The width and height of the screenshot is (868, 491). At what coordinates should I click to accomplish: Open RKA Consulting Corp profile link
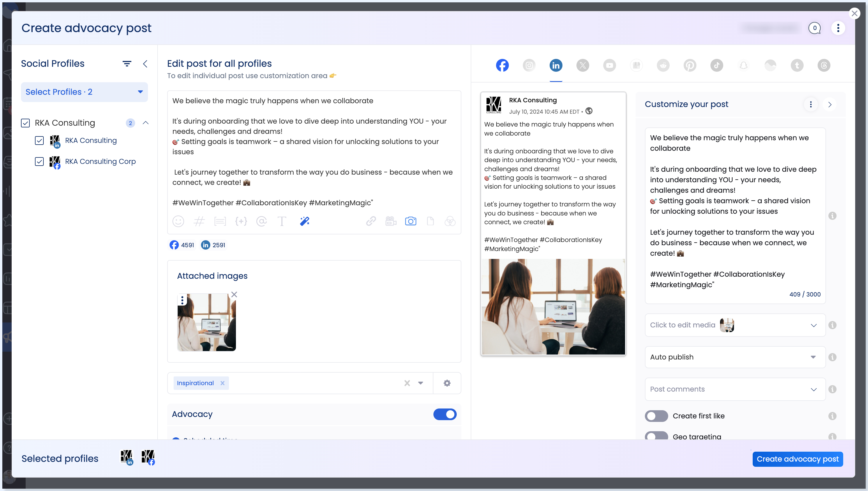click(100, 162)
